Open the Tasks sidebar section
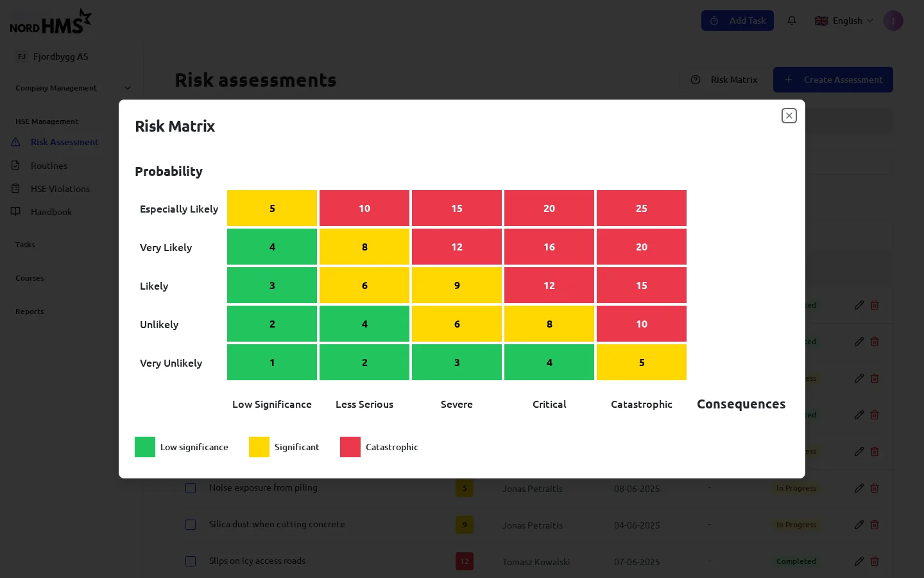Screen dimensions: 924x578 (25, 245)
